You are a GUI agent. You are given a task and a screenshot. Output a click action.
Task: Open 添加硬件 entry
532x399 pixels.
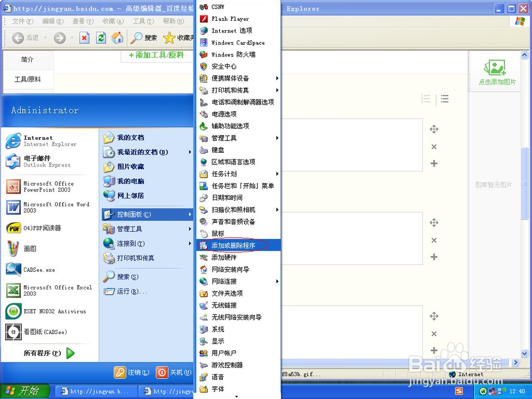point(238,257)
